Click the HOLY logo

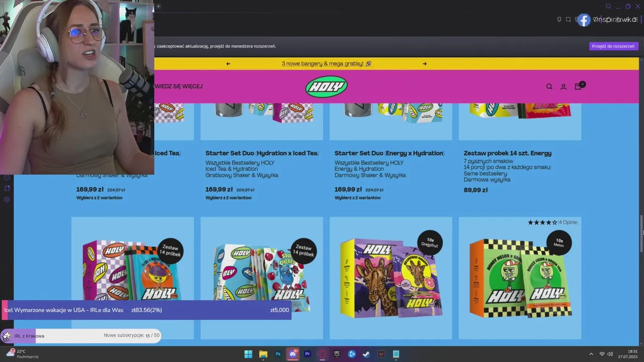point(327,86)
